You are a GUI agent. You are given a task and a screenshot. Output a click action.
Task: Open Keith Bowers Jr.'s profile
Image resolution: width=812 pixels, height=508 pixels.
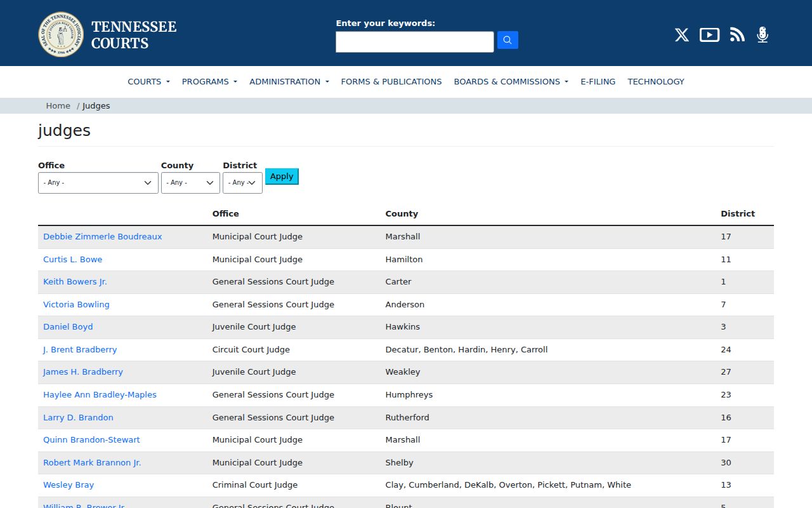click(x=75, y=282)
